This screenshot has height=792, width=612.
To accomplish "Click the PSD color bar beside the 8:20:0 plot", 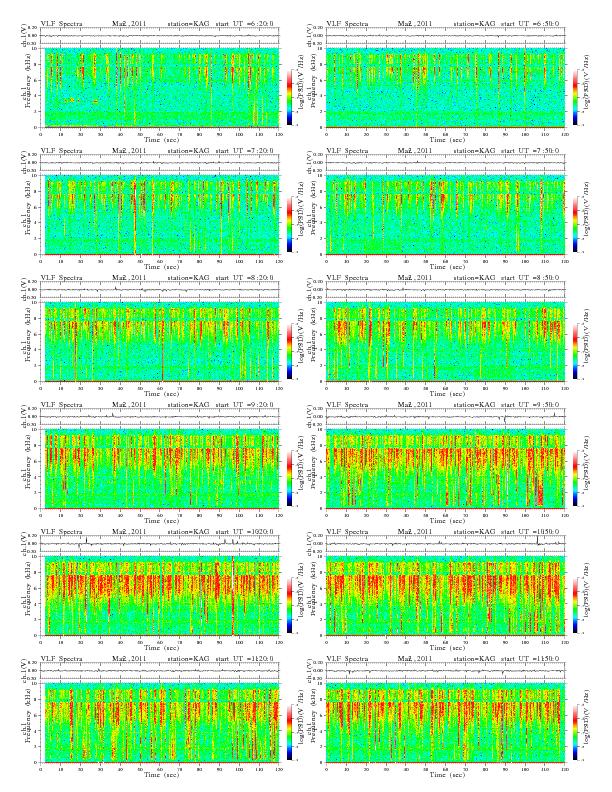I will click(x=289, y=351).
